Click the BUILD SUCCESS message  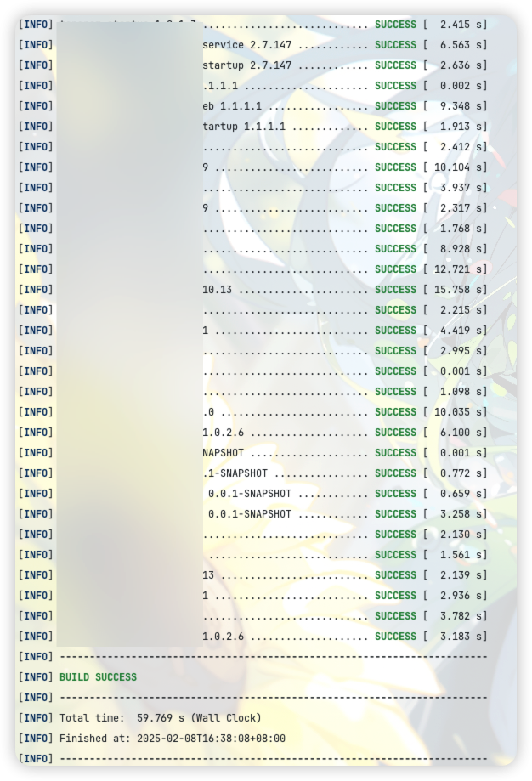(x=98, y=677)
